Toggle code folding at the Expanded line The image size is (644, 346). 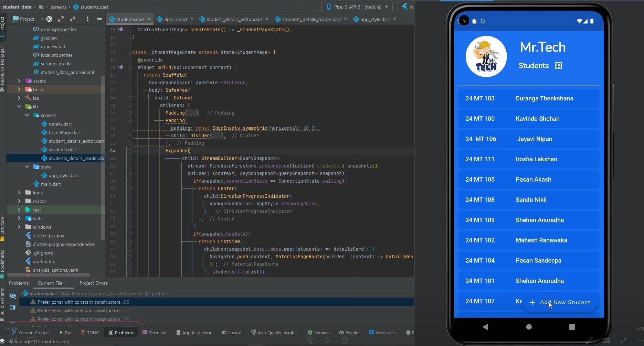130,151
